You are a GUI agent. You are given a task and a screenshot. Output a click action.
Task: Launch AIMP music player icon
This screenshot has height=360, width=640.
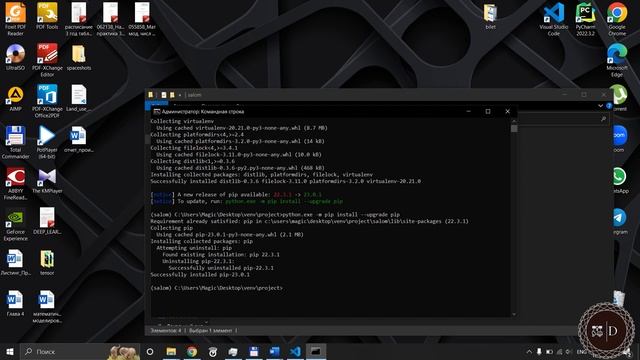point(16,98)
